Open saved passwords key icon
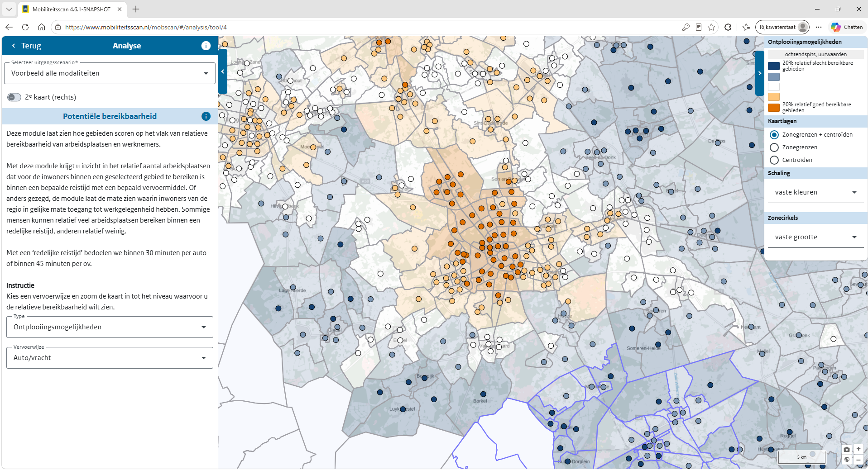The width and height of the screenshot is (868, 470). point(686,27)
